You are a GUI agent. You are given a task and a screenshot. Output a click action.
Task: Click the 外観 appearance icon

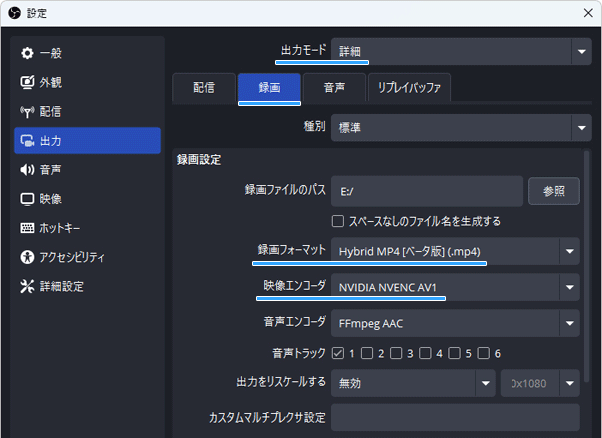point(27,82)
